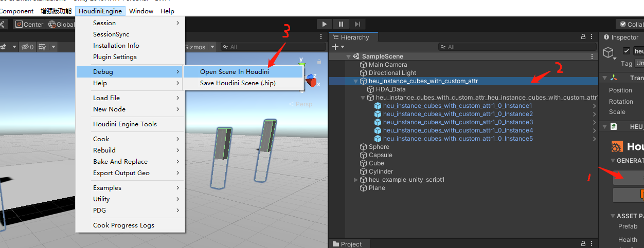Open Hierarchy panel three-dot menu
This screenshot has width=644, height=248.
pyautogui.click(x=592, y=37)
